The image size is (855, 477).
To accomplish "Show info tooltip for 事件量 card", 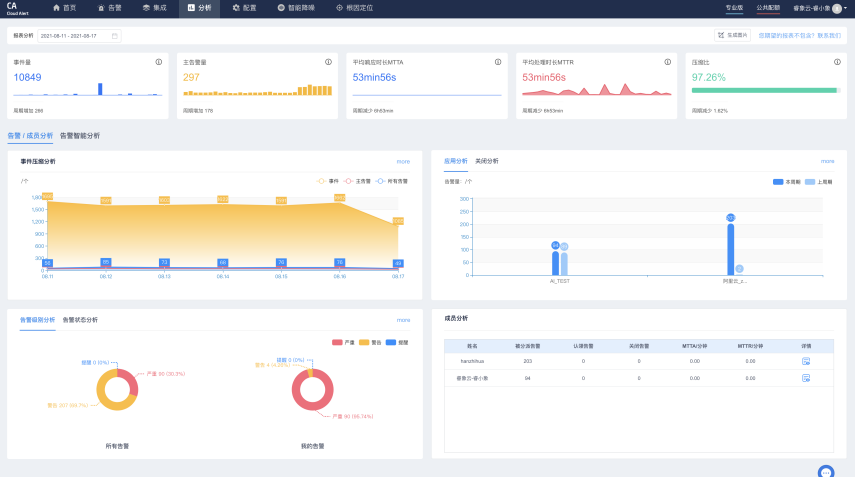I will pyautogui.click(x=159, y=62).
